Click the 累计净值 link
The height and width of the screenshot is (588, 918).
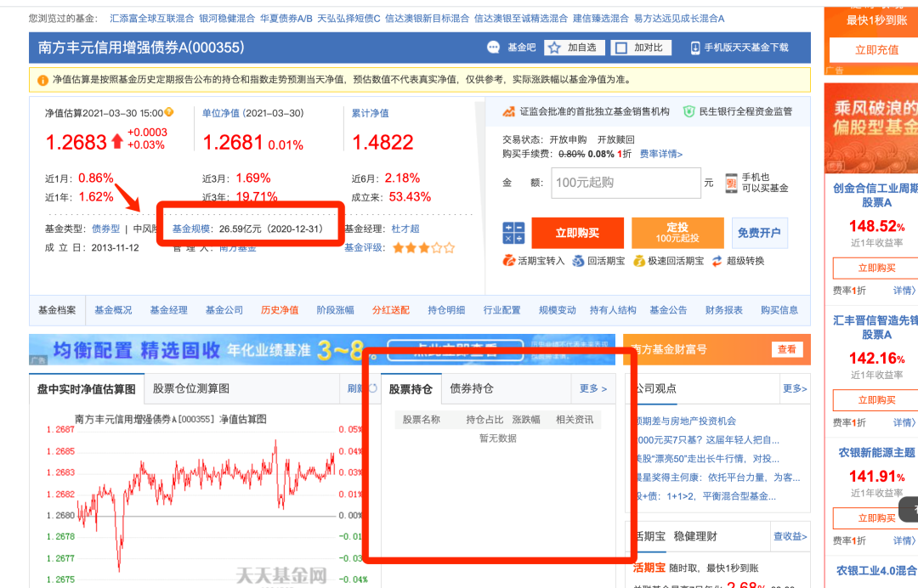tap(370, 113)
